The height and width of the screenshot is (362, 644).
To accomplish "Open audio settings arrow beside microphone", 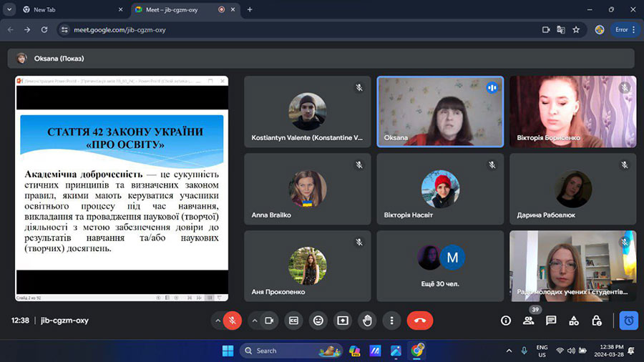I will [218, 321].
